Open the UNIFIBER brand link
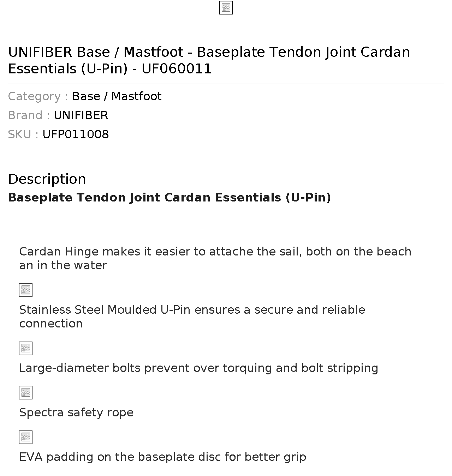 [81, 115]
